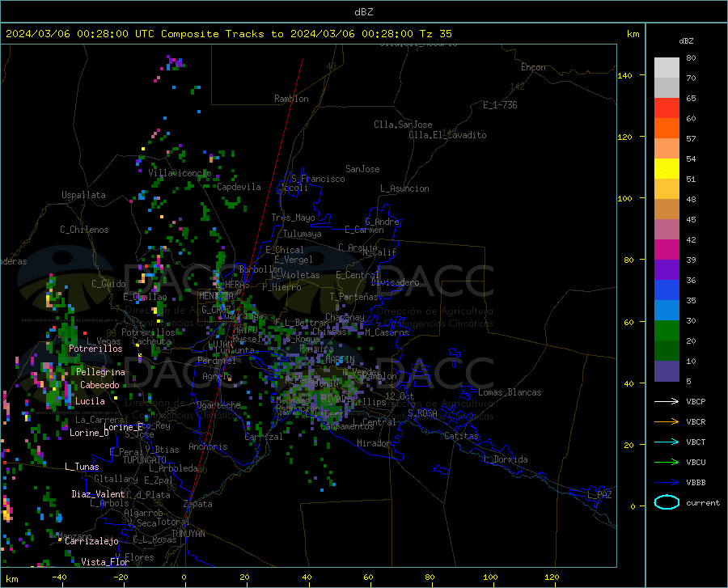Click the Mirador map label
This screenshot has height=588, width=728.
pyautogui.click(x=374, y=443)
